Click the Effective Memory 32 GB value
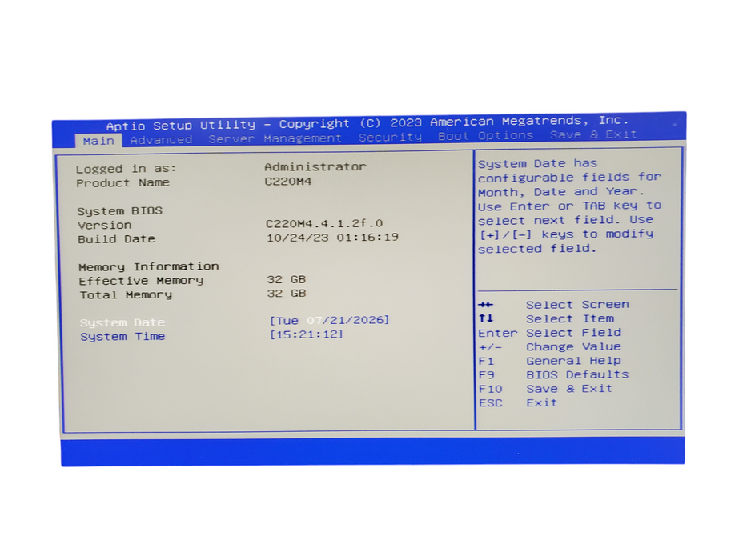This screenshot has height=560, width=747. (x=287, y=279)
